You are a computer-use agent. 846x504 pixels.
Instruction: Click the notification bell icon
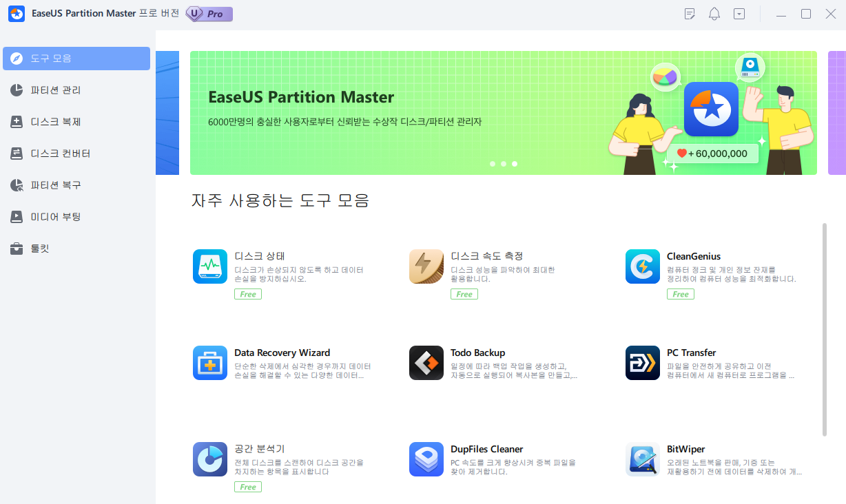click(x=714, y=14)
